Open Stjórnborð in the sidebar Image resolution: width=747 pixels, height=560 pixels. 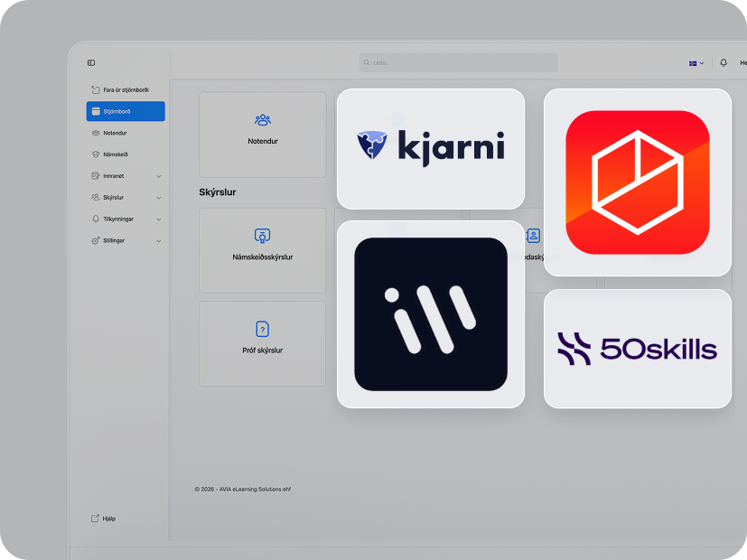coord(126,111)
